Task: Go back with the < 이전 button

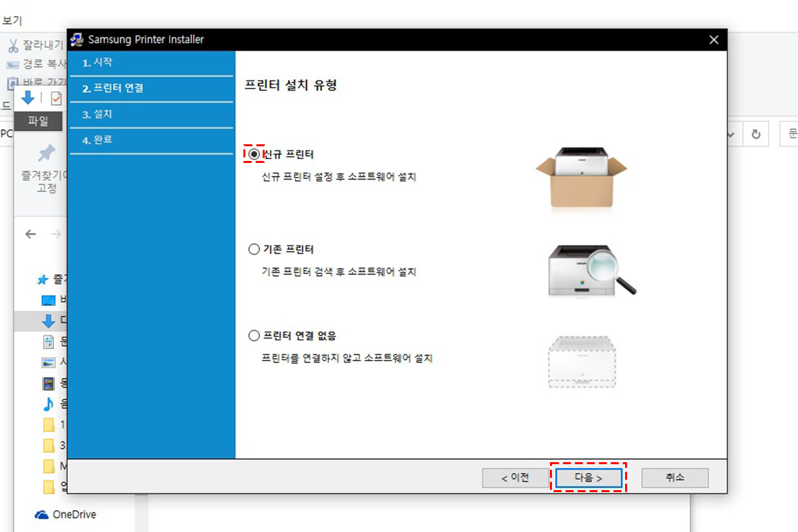Action: click(515, 477)
